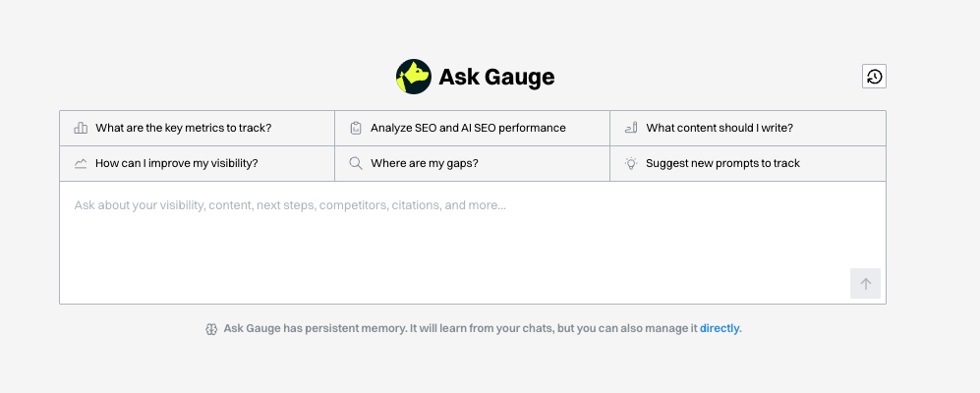Screen dimensions: 980x393
Task: Click the magnifier icon beside Where are my gaps
Action: point(356,163)
